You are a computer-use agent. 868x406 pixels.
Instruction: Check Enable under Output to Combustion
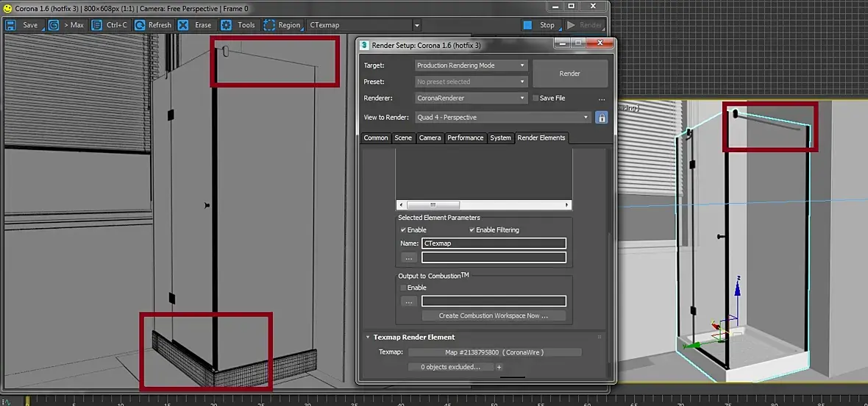point(403,288)
